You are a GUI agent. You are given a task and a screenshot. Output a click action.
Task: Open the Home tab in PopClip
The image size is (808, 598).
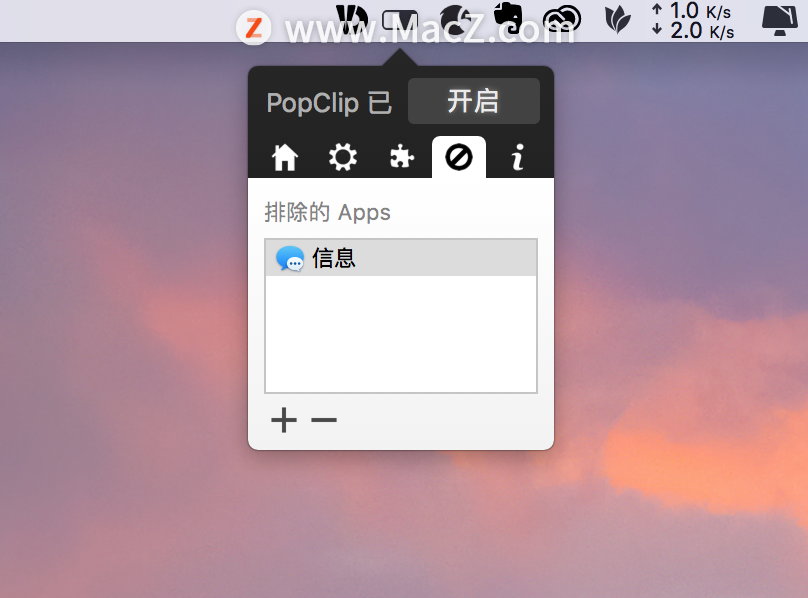285,157
